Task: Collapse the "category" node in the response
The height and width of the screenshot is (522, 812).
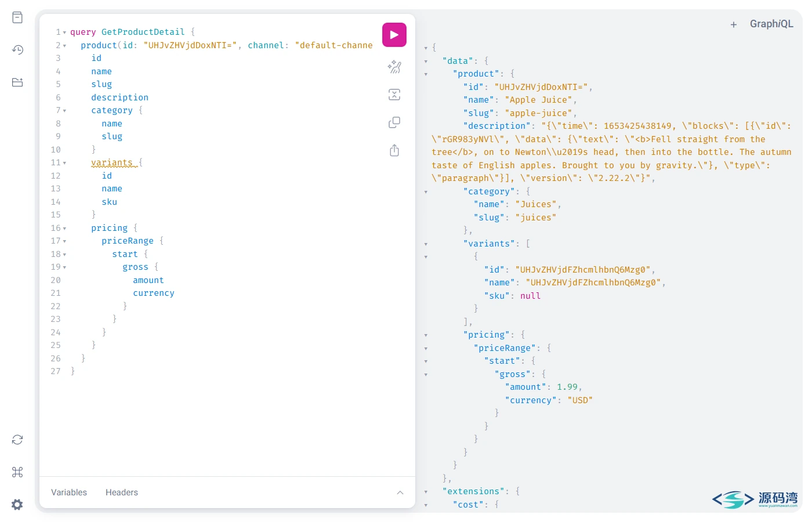Action: pyautogui.click(x=426, y=192)
